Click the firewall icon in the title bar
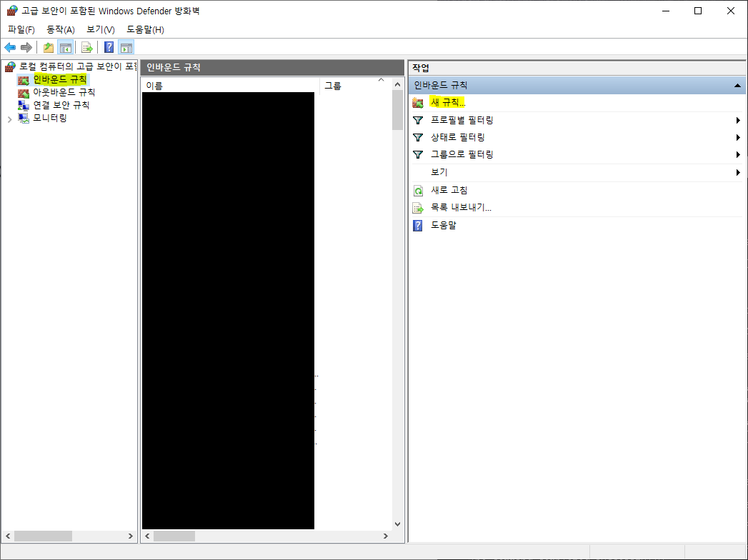Screen dimensions: 748x560 (x=12, y=11)
